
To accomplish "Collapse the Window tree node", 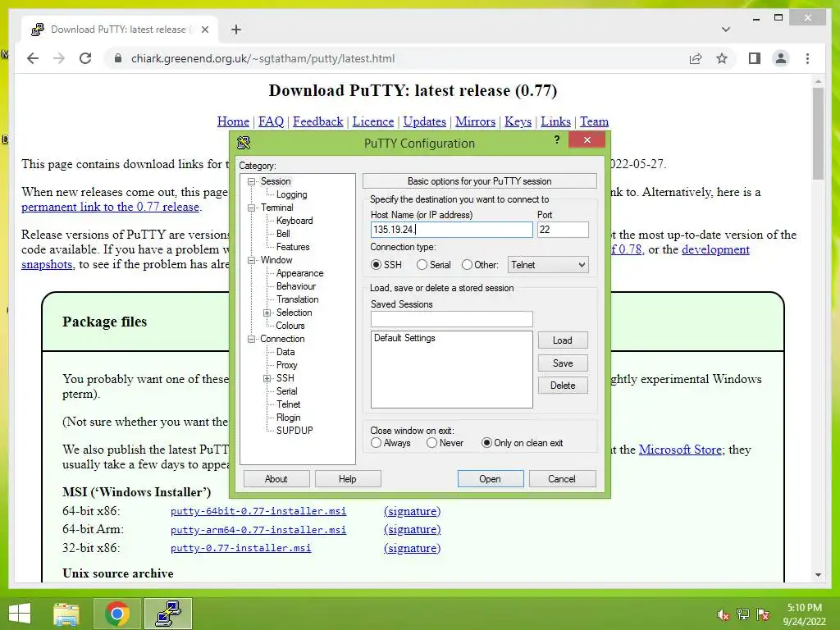I will (251, 260).
